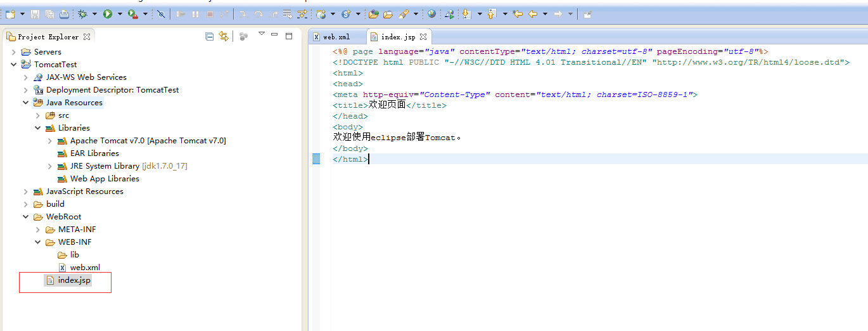Expand the build folder node
This screenshot has height=331, width=868.
[x=25, y=204]
